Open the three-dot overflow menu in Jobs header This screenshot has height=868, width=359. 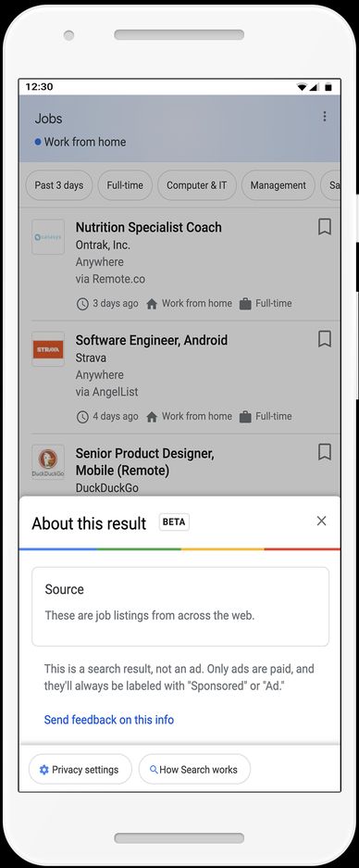coord(324,116)
